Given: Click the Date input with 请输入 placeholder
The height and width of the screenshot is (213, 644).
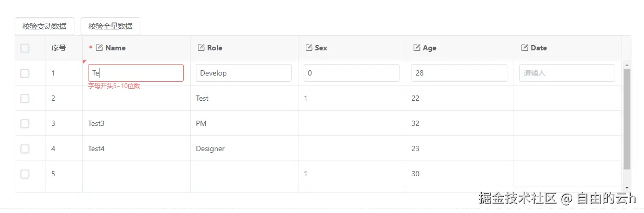Looking at the screenshot, I should 567,73.
